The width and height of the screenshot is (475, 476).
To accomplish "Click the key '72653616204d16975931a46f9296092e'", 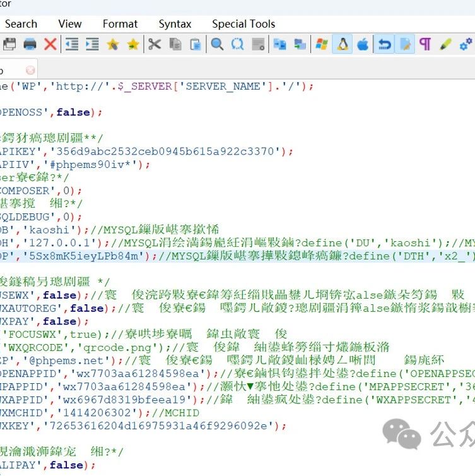I will [x=158, y=425].
